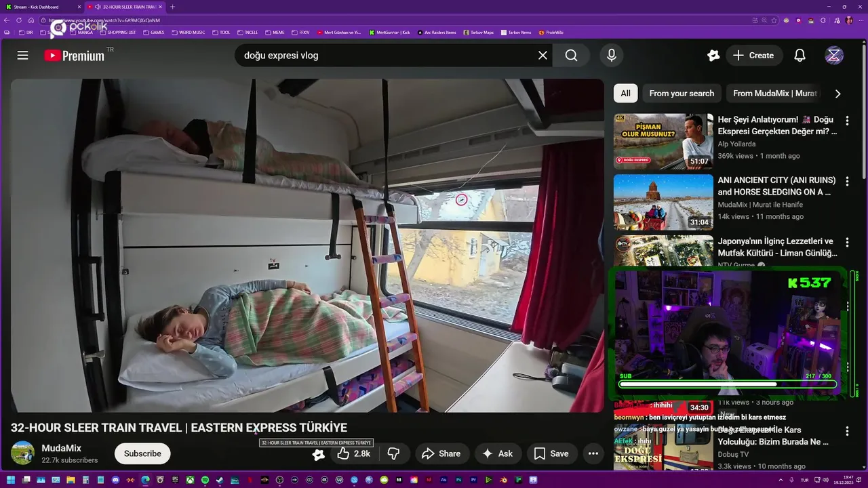Start voice search with the microphone icon

point(612,56)
